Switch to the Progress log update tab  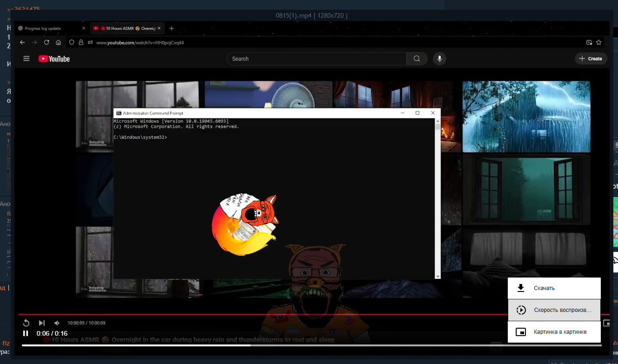[x=52, y=28]
